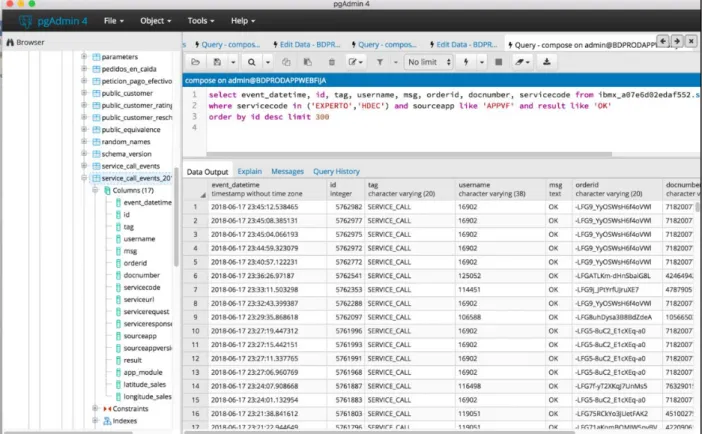
Task: Collapse the Columns (17) node
Action: 95,190
